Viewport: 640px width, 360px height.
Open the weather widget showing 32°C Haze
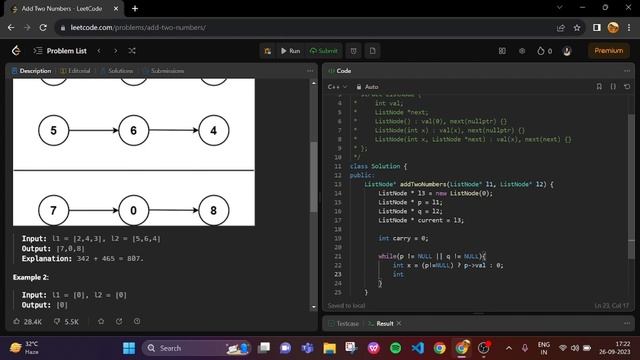click(24, 348)
